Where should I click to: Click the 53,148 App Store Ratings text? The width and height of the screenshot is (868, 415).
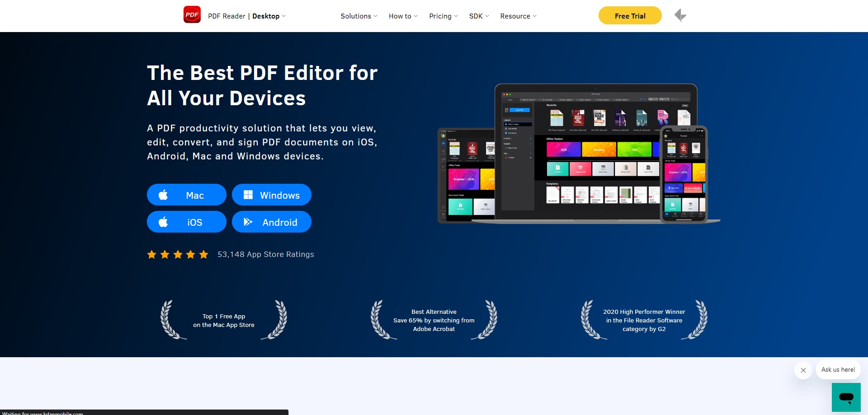pos(265,254)
